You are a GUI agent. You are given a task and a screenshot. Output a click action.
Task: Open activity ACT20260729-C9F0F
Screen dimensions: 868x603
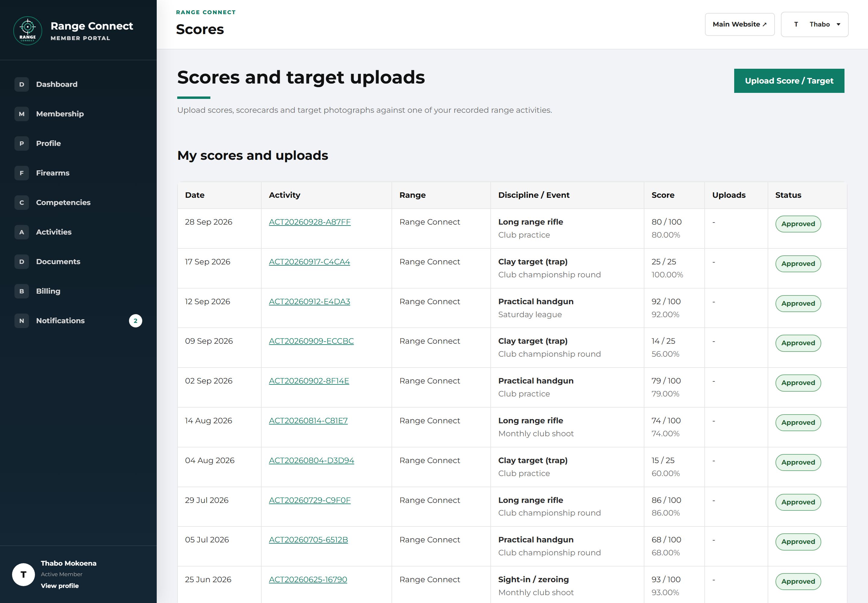pyautogui.click(x=310, y=500)
